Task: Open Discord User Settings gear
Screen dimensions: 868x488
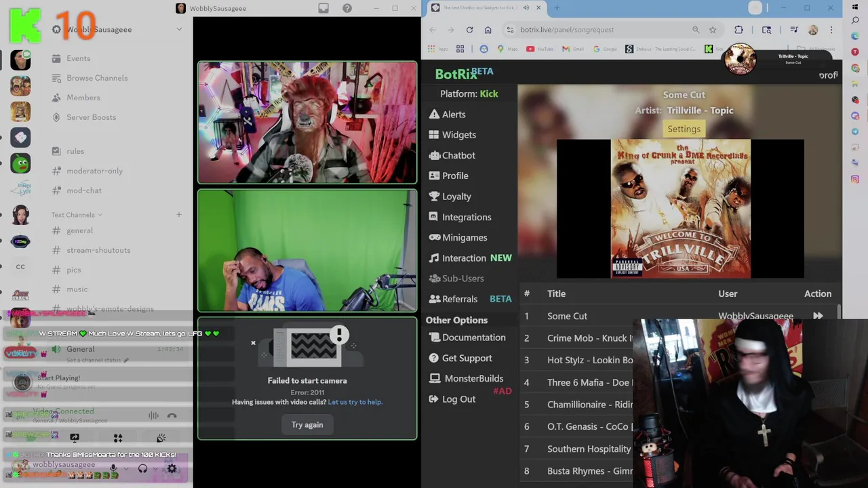Action: (x=172, y=468)
